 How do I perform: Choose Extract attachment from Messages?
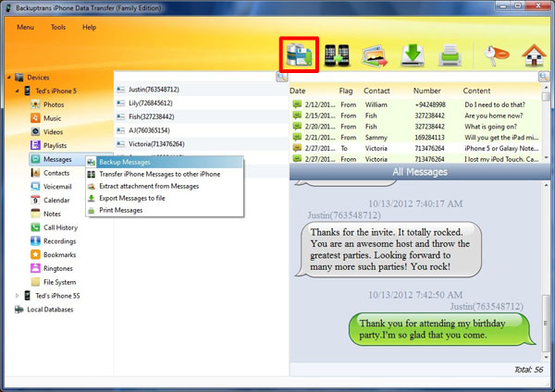click(165, 186)
